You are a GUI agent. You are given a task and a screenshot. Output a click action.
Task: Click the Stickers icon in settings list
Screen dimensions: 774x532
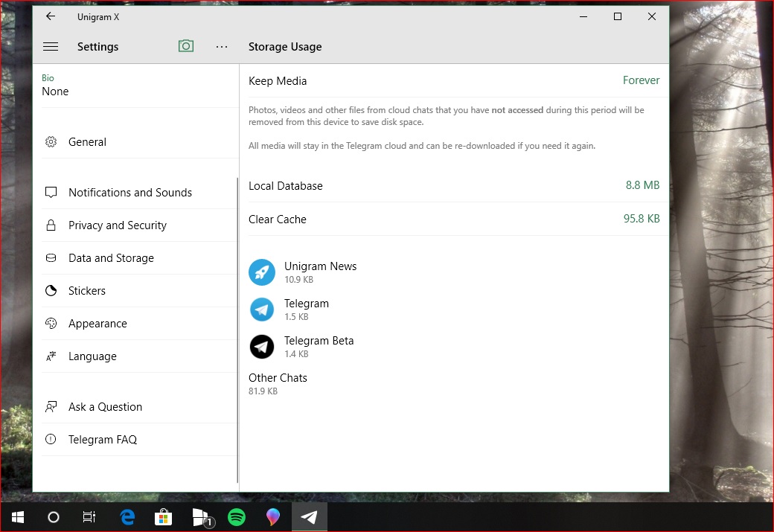click(51, 291)
